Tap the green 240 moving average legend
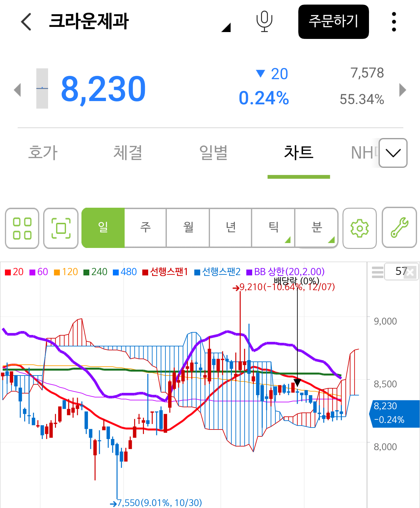Screen dimensions: 420x508 tap(96, 272)
